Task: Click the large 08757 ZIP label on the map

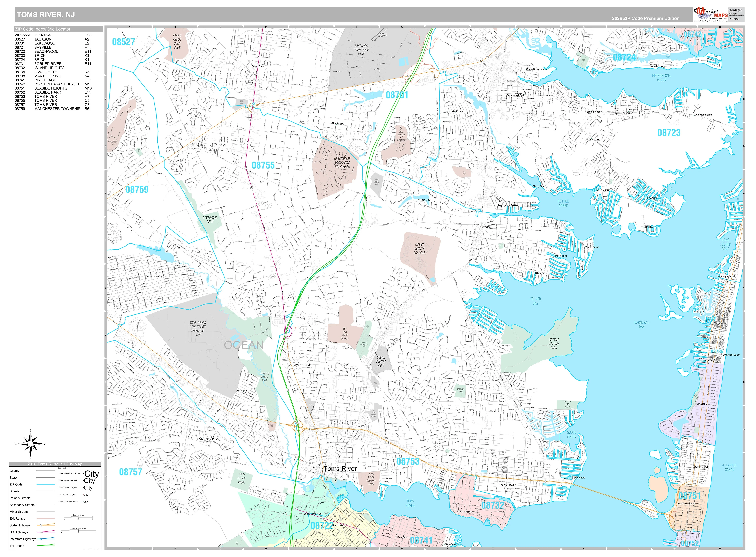Action: pos(130,472)
